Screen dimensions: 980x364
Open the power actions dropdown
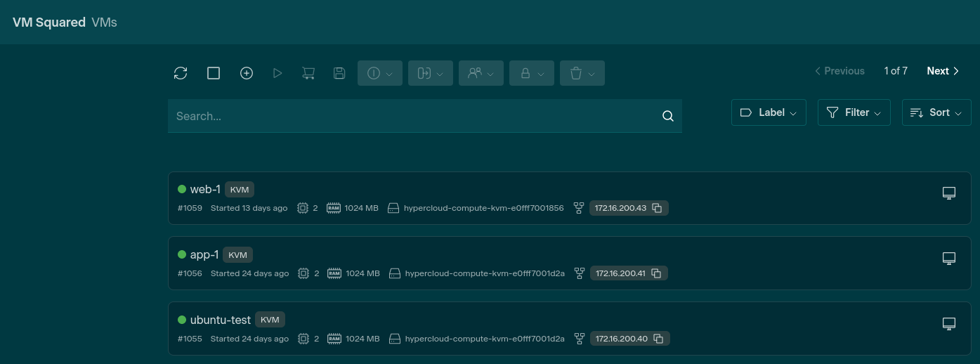click(380, 73)
